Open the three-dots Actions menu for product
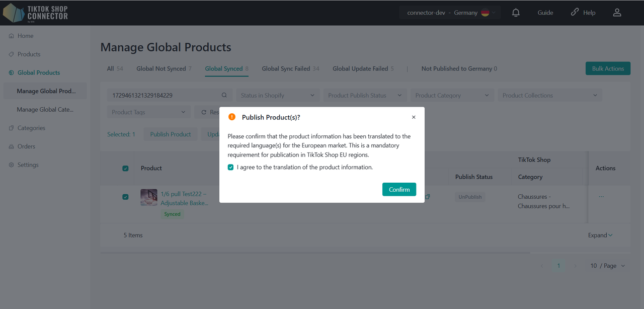Viewport: 644px width, 309px height. point(601,197)
